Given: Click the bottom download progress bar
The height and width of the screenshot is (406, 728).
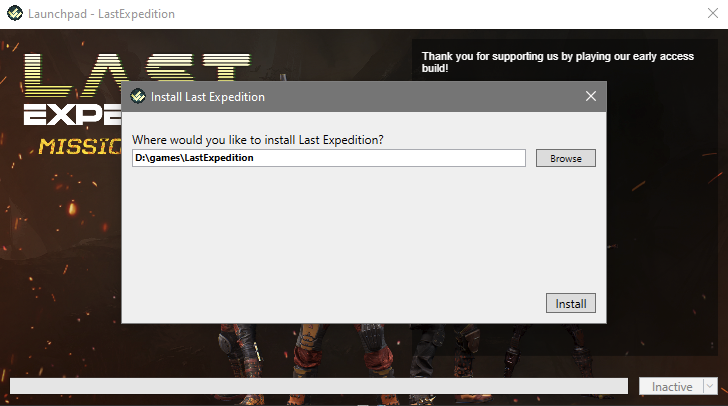Looking at the screenshot, I should coord(319,386).
